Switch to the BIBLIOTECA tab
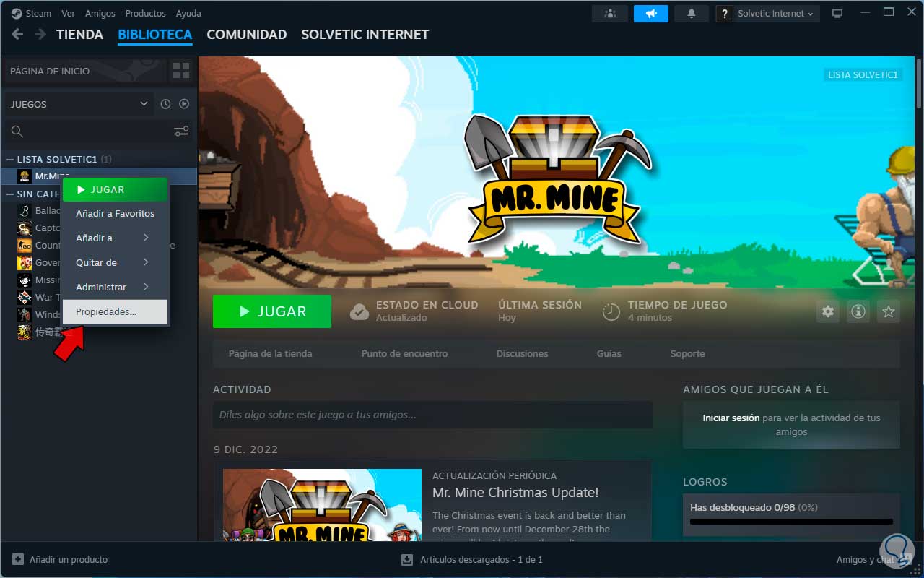Viewport: 924px width, 578px height. pos(154,34)
